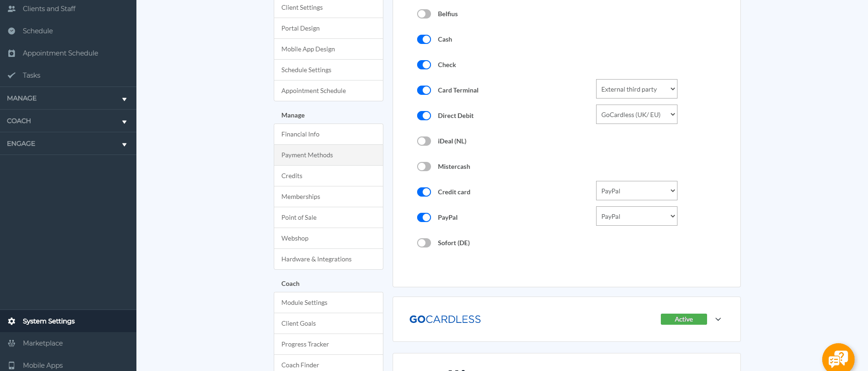
Task: Click the System Settings gear icon
Action: click(x=12, y=321)
